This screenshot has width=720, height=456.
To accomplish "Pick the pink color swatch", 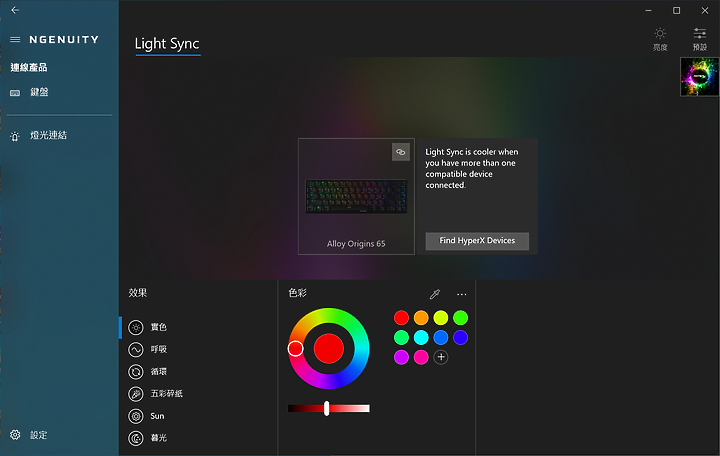I will pos(421,357).
